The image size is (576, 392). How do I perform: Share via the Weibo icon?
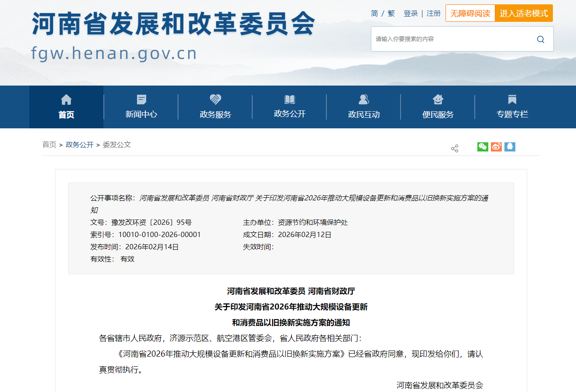pyautogui.click(x=496, y=147)
